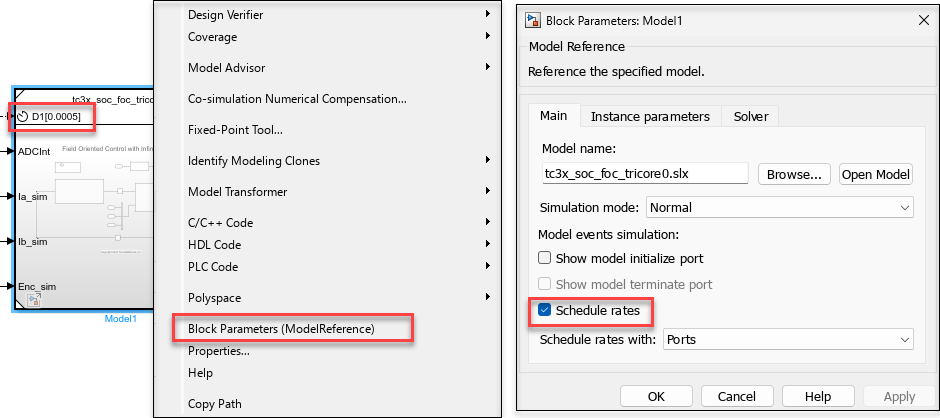Open the Simulation mode dropdown
Image resolution: width=940 pixels, height=418 pixels.
pos(780,207)
